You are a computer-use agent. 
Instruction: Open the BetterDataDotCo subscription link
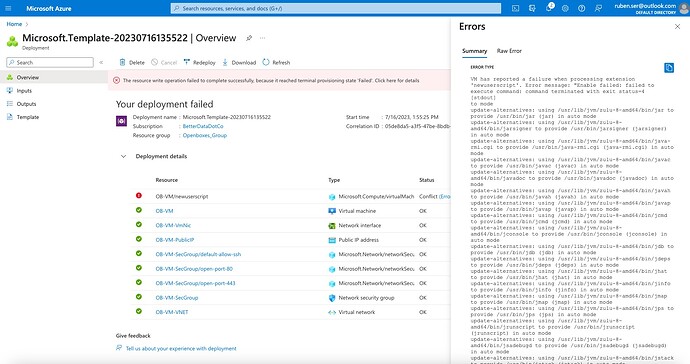pos(203,126)
